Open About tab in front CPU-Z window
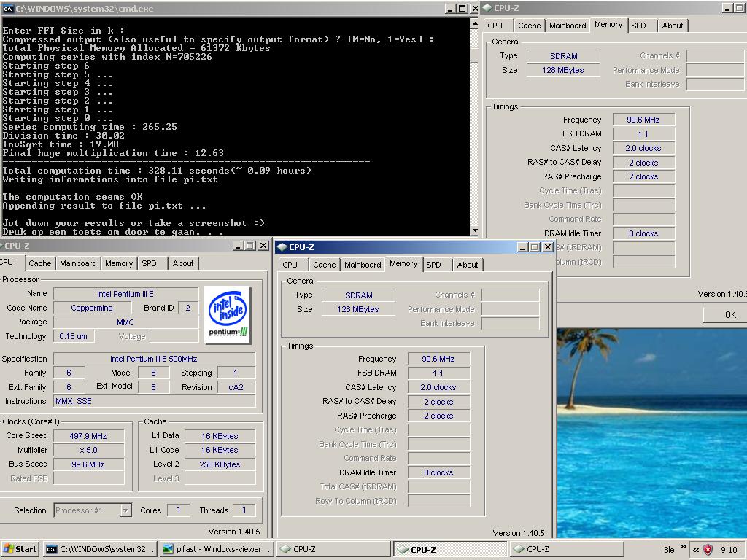Screen dimensions: 747x560 pos(468,265)
